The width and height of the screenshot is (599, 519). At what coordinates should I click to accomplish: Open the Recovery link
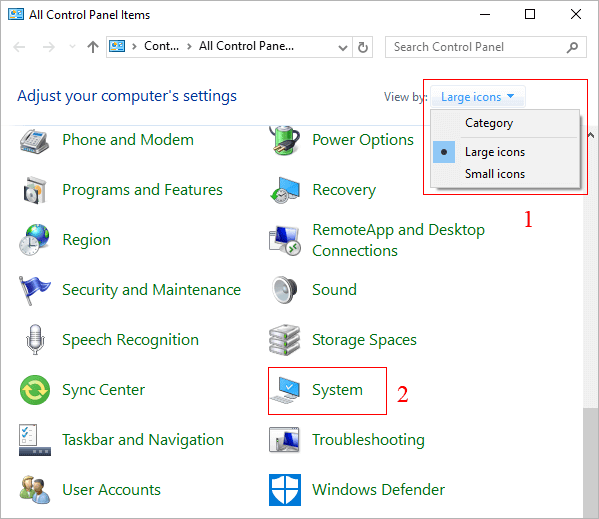[x=344, y=190]
